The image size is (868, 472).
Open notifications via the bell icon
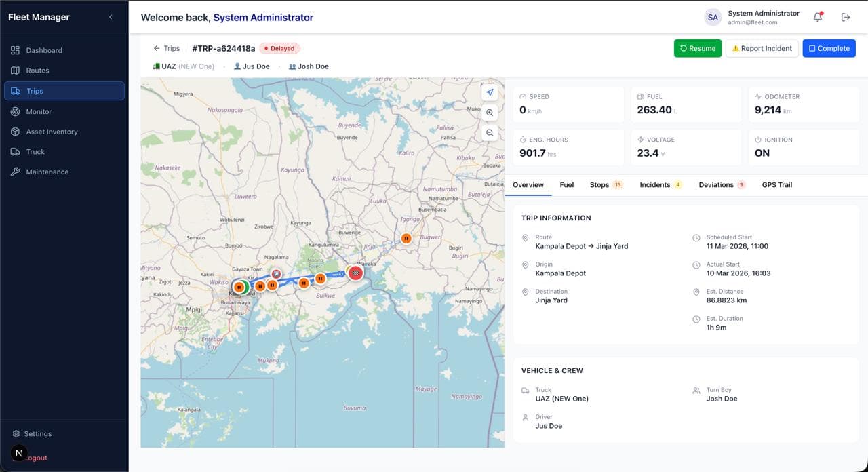click(817, 17)
